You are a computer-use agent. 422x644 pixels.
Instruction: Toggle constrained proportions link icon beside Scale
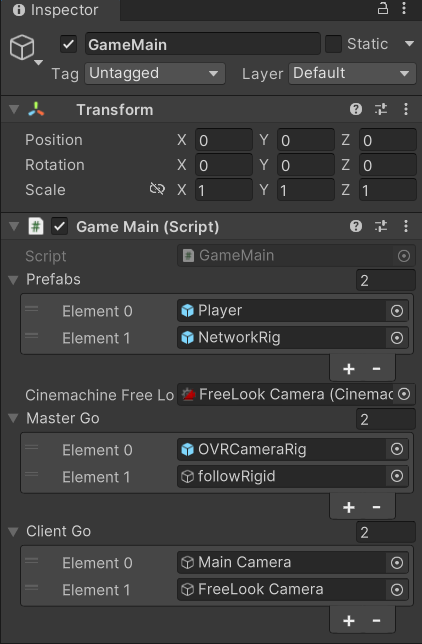(157, 189)
